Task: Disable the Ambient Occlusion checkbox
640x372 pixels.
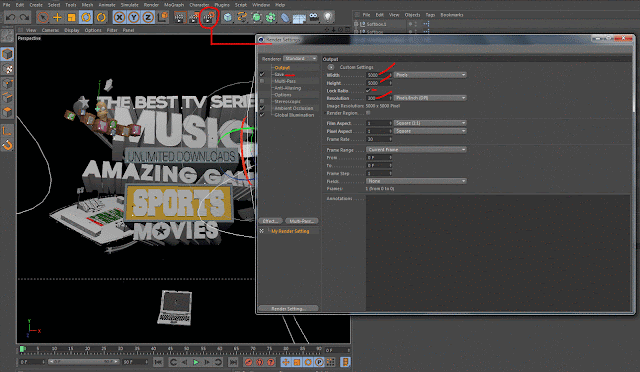Action: pos(262,108)
